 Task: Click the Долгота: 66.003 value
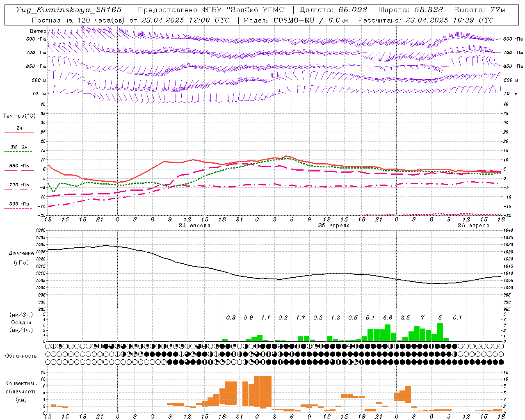[x=333, y=10]
